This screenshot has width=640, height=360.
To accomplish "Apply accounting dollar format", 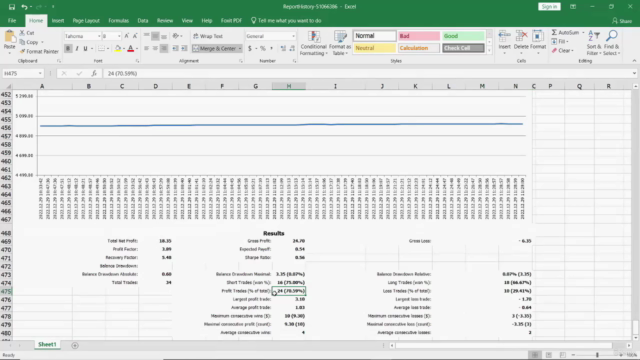I will click(250, 49).
